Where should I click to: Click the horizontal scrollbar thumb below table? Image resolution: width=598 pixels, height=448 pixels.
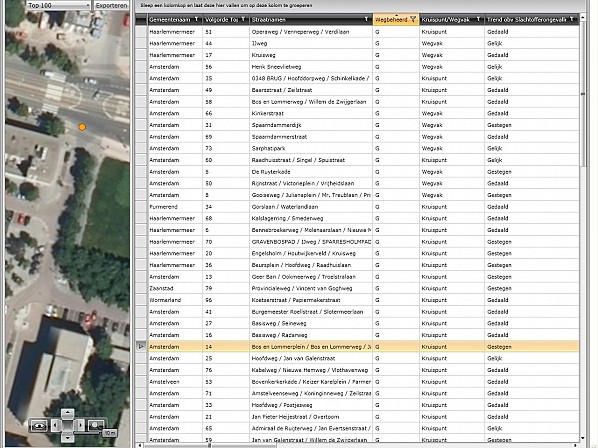pos(209,445)
